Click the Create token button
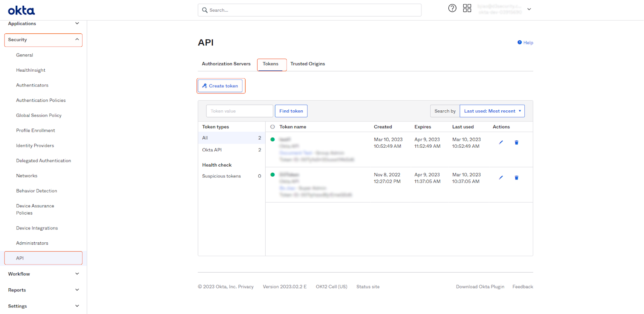The height and width of the screenshot is (314, 644). click(x=220, y=86)
